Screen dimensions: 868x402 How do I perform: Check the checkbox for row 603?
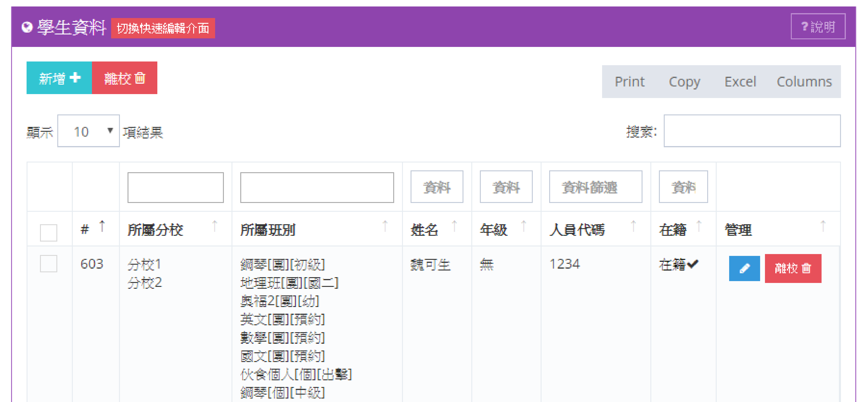tap(49, 263)
